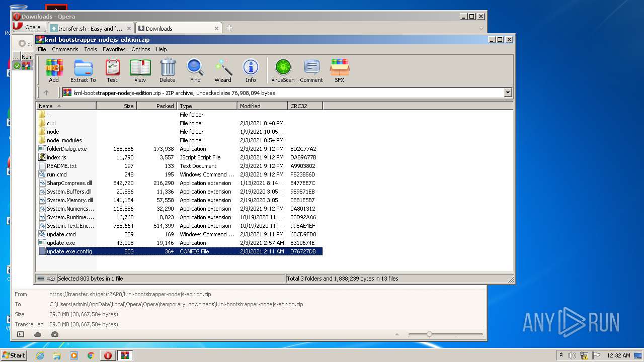
Task: Select the curl folder
Action: pos(51,123)
